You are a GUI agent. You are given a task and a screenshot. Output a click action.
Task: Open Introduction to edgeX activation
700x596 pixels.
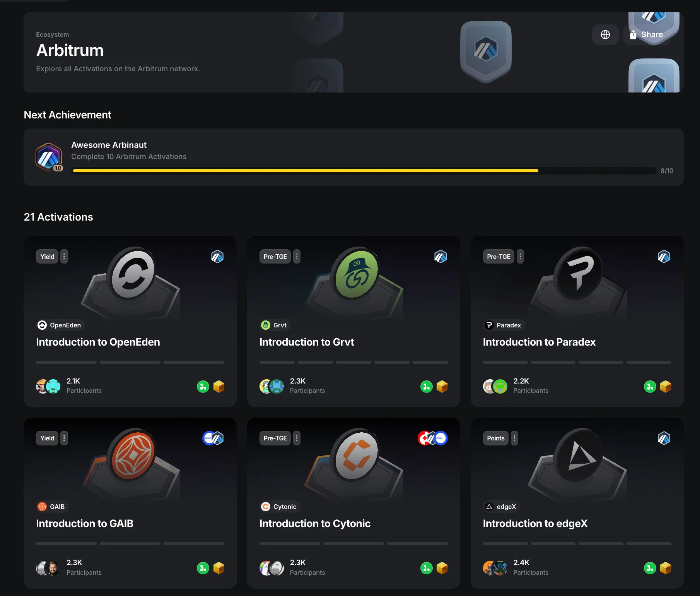pos(535,524)
